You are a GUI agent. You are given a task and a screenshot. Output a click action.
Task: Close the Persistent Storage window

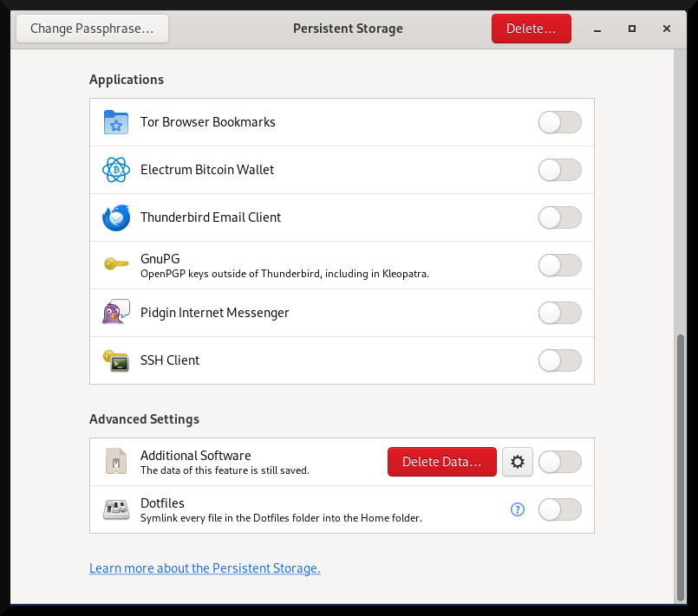point(667,29)
